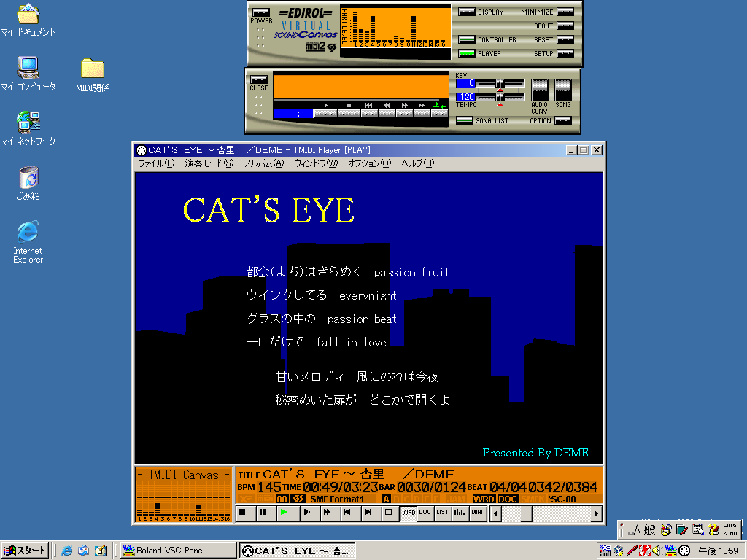Switch to MINI mode in TMIDI Player
The height and width of the screenshot is (560, 747).
tap(477, 513)
